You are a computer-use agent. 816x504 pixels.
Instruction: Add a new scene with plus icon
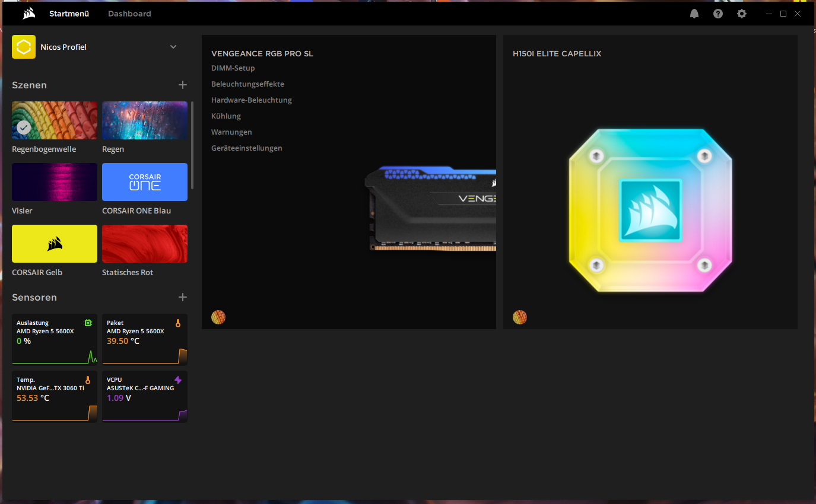[183, 85]
